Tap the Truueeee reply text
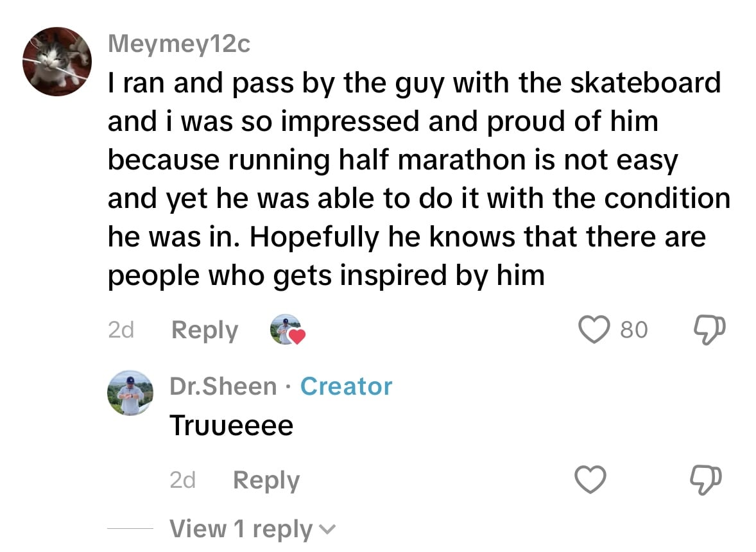Image resolution: width=756 pixels, height=552 pixels. 231,426
